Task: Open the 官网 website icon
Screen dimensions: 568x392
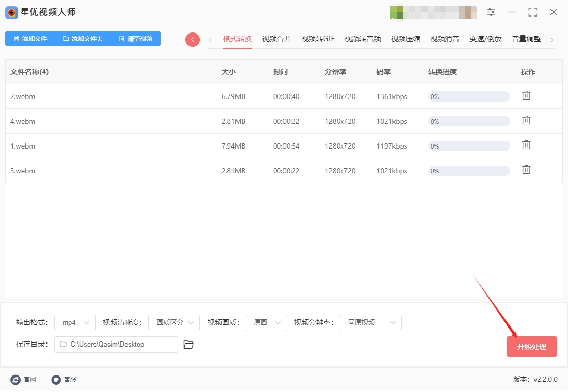Action: click(x=15, y=380)
